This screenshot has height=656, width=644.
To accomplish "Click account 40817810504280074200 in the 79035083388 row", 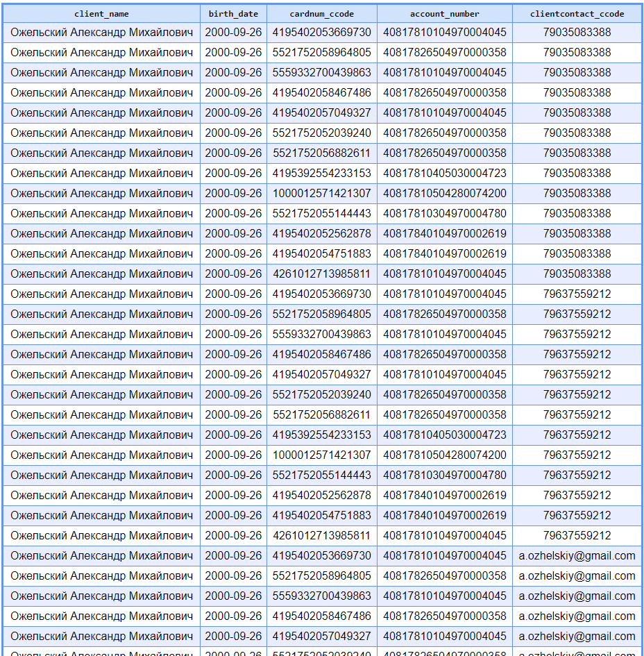I will click(444, 193).
